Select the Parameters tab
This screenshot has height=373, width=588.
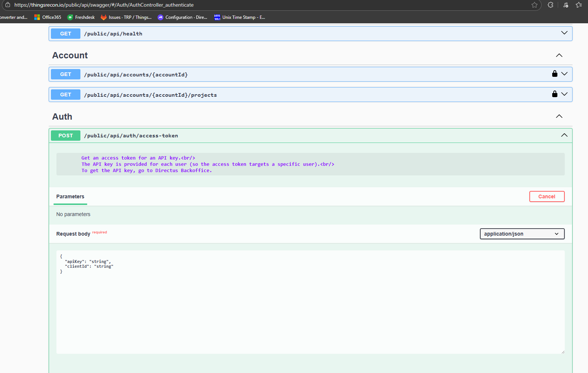pos(70,196)
